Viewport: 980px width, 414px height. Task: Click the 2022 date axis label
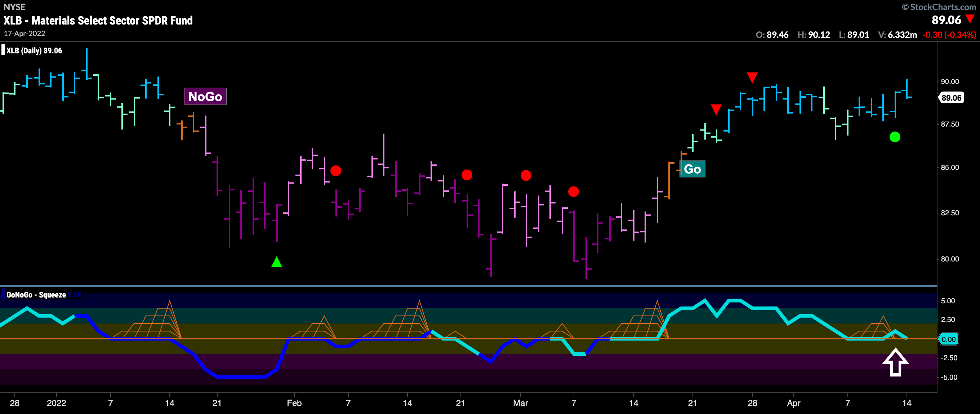coord(56,403)
